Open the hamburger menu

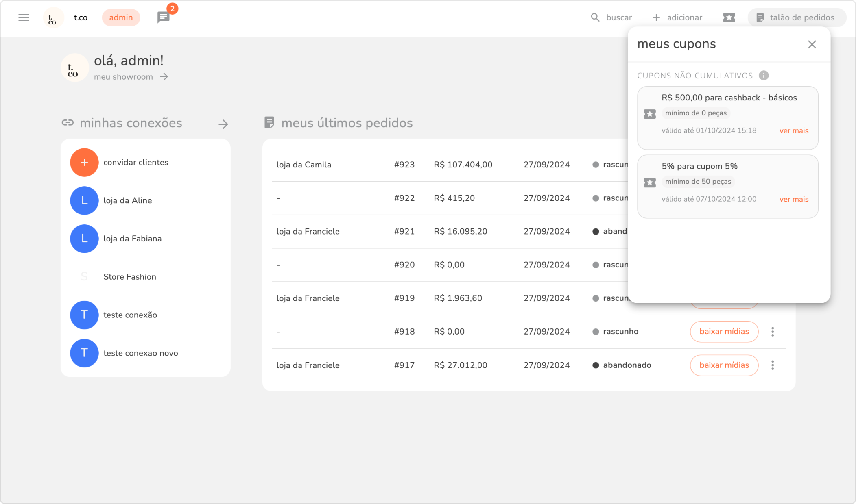(24, 17)
